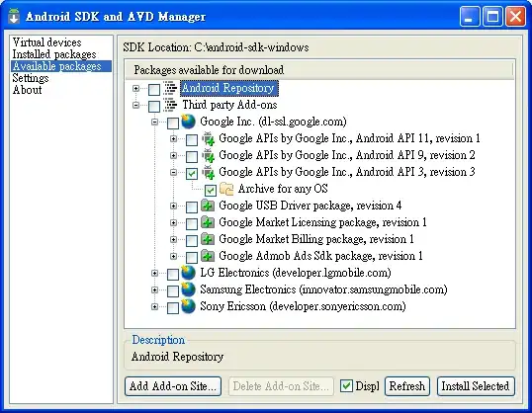Check the Android Repository checkbox
This screenshot has height=413, width=532.
pyautogui.click(x=154, y=90)
